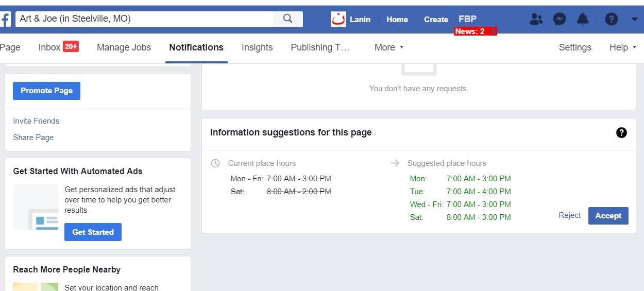Screen dimensions: 644x291
Task: Click the clock icon beside Current place hours
Action: point(215,163)
